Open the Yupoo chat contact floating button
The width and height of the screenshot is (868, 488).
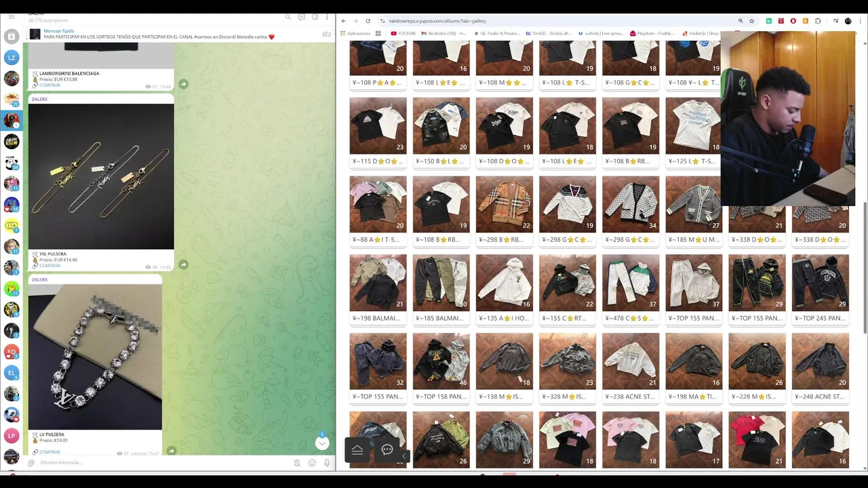coord(387,450)
